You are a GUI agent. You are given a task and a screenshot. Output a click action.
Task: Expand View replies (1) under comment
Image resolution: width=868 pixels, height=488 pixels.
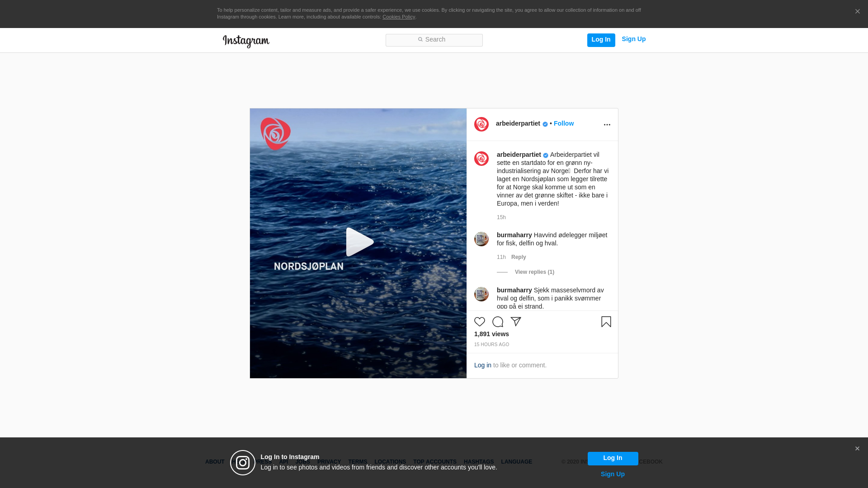click(534, 272)
